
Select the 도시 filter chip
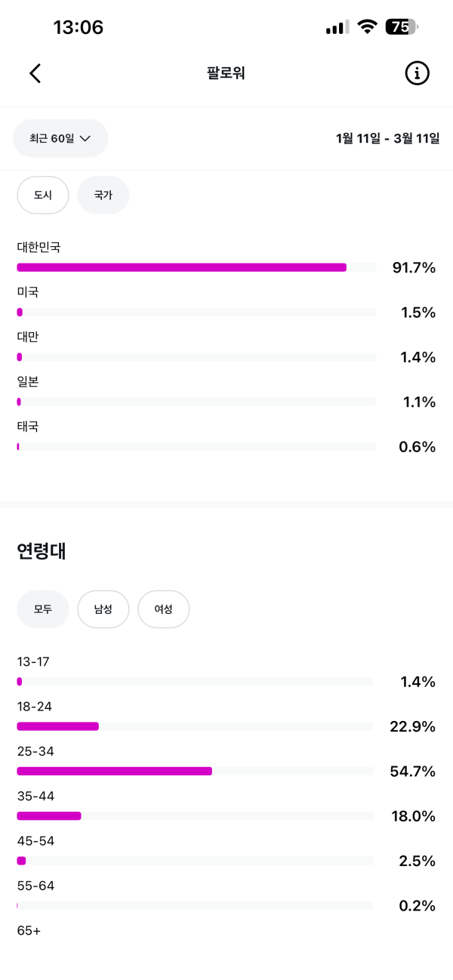click(43, 196)
